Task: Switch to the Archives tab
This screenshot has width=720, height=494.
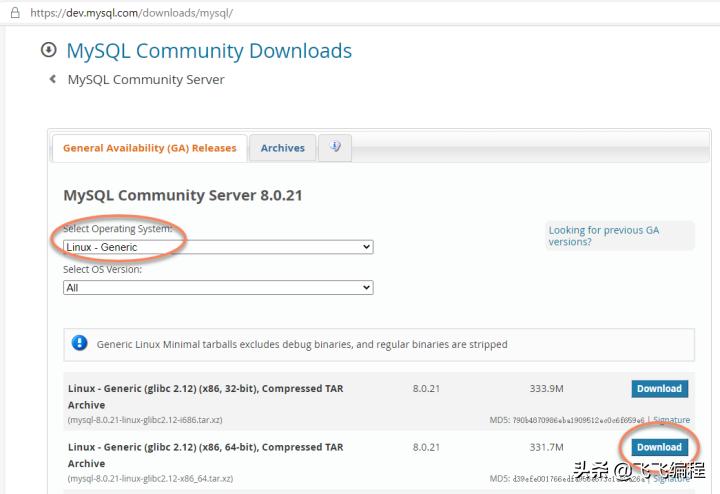Action: click(x=282, y=148)
